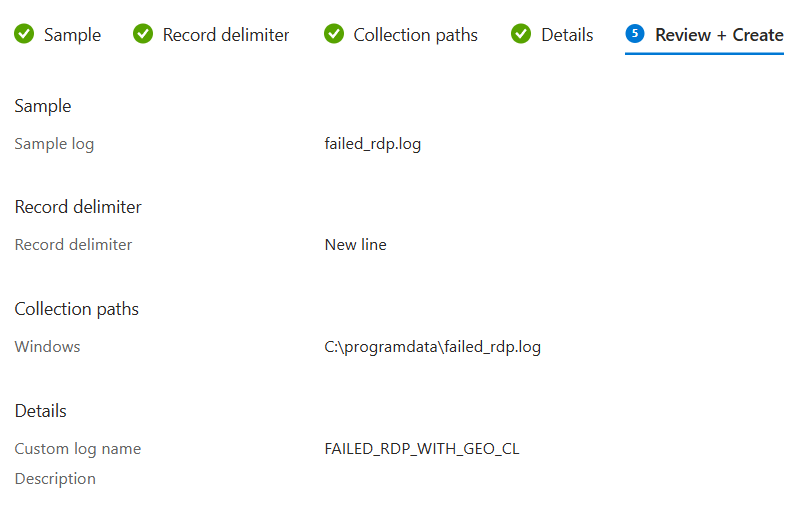Click the blue step 5 circle icon
The image size is (786, 509).
635,34
